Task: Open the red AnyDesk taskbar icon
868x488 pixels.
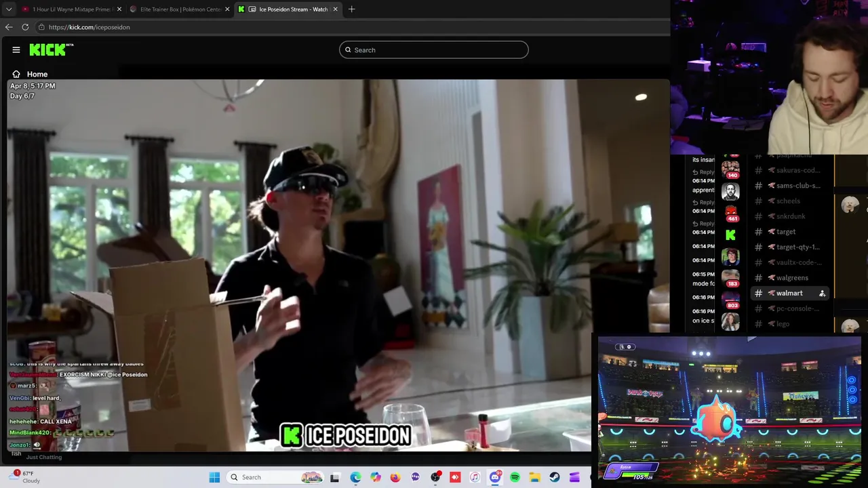Action: click(x=455, y=477)
